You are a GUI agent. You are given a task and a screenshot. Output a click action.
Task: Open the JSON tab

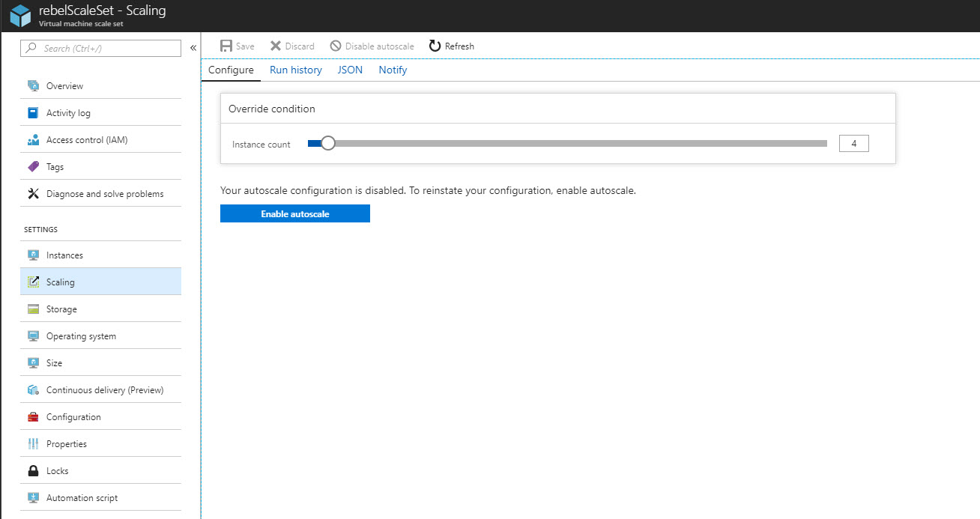point(350,70)
